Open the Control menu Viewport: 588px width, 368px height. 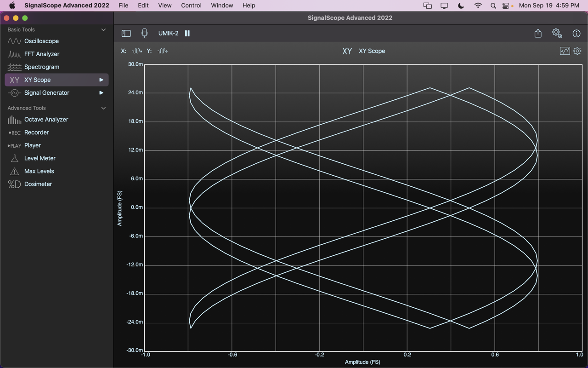point(191,6)
